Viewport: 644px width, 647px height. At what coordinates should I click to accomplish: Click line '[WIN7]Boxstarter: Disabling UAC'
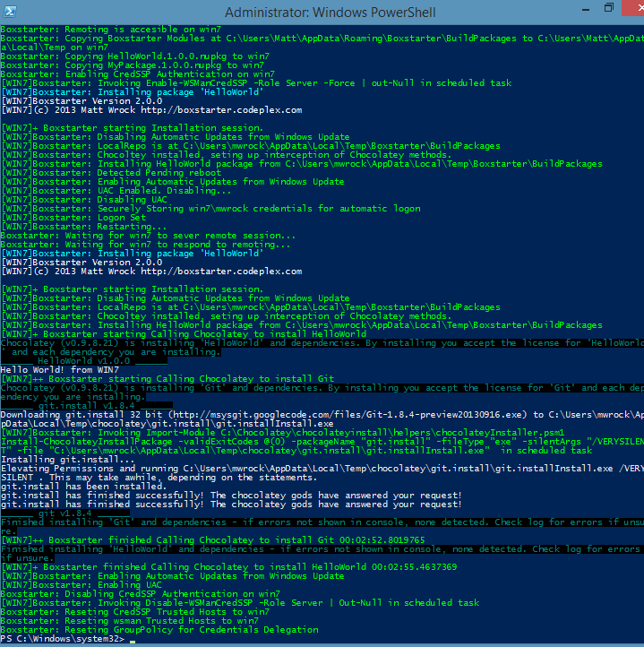[84, 200]
